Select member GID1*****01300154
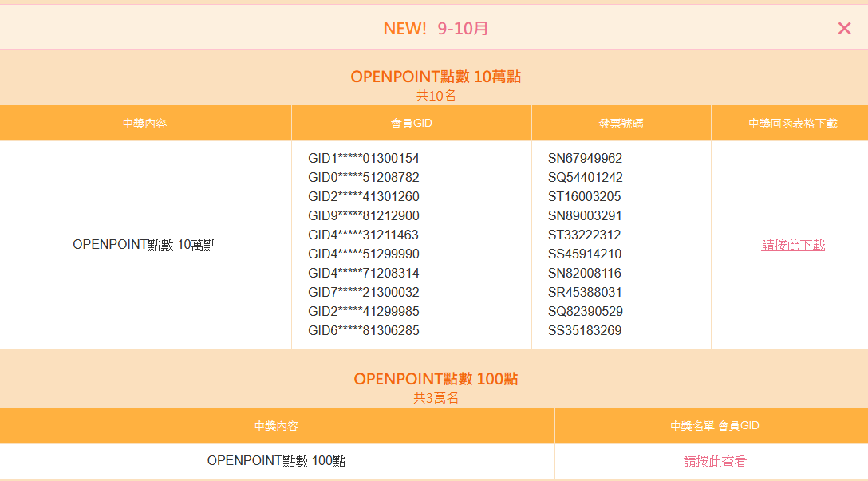The image size is (868, 481). point(364,158)
